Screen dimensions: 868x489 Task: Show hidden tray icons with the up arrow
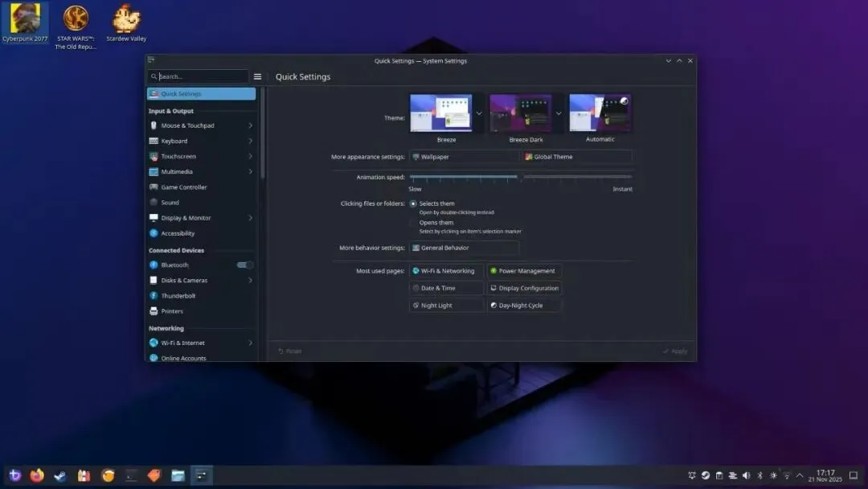point(800,475)
